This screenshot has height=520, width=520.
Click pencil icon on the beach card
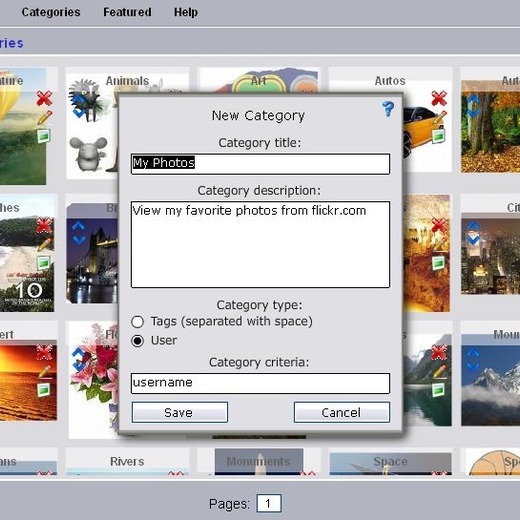(x=45, y=245)
